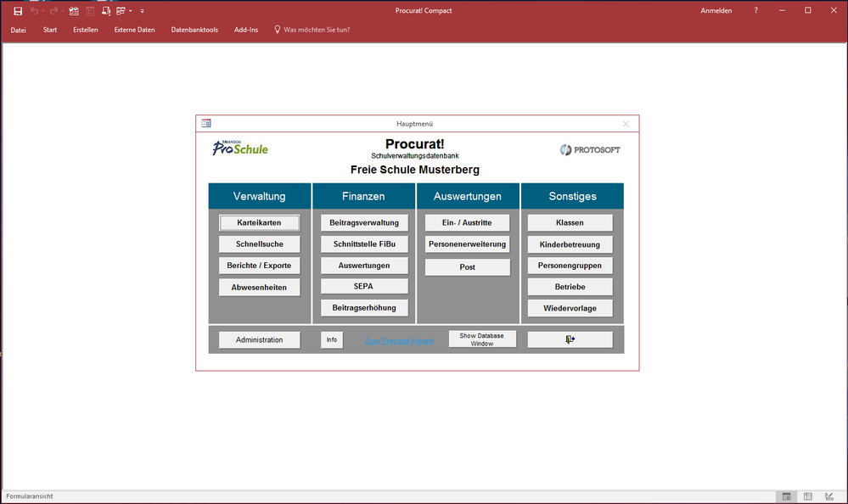Open the Datei menu
This screenshot has width=848, height=504.
click(18, 30)
